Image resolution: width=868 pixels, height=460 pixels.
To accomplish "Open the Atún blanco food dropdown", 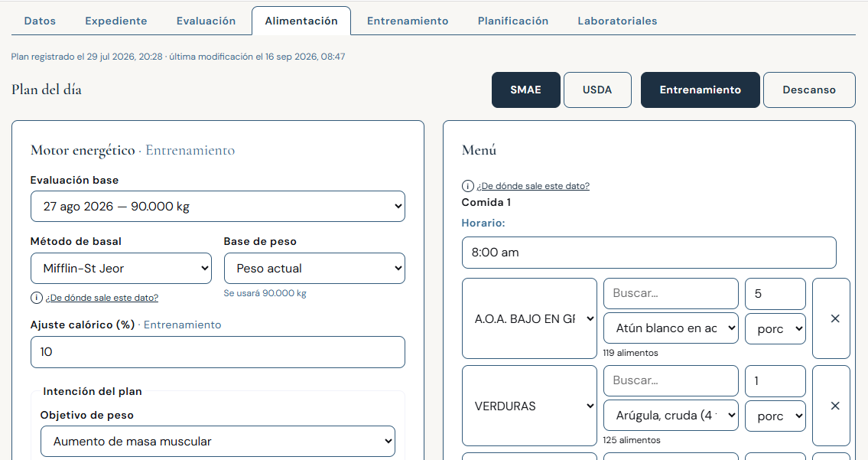I will [x=671, y=328].
